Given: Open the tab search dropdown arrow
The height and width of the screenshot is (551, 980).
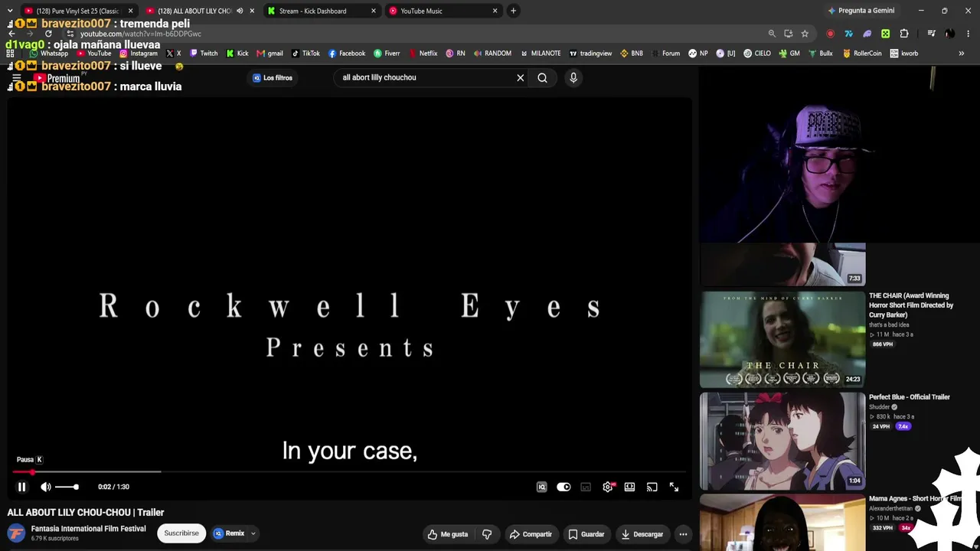Looking at the screenshot, I should pyautogui.click(x=9, y=11).
